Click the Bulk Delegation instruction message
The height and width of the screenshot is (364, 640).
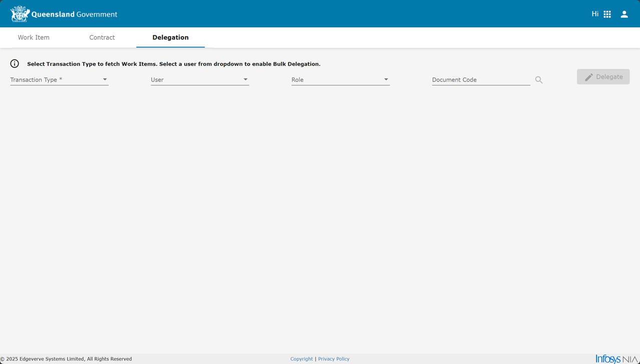pos(174,64)
